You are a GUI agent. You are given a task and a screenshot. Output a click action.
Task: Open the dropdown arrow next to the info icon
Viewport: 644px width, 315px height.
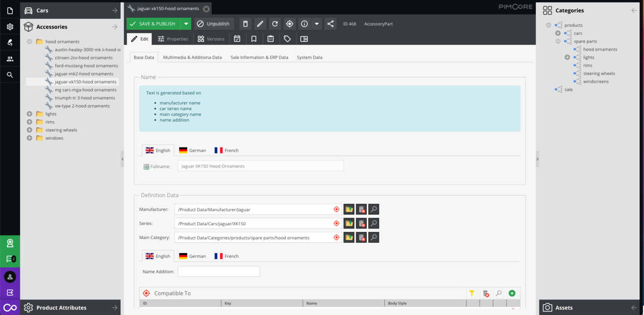pos(316,24)
